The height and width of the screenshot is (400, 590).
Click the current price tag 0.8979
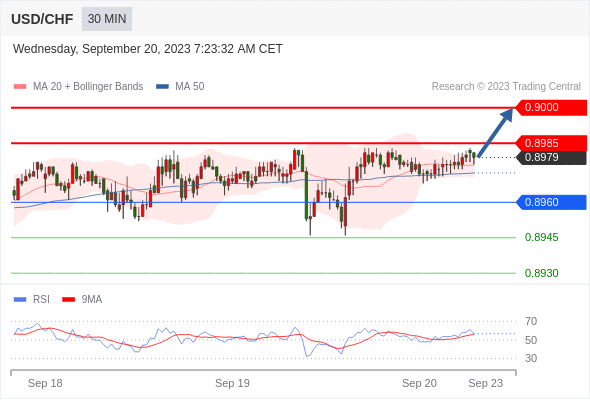click(552, 157)
